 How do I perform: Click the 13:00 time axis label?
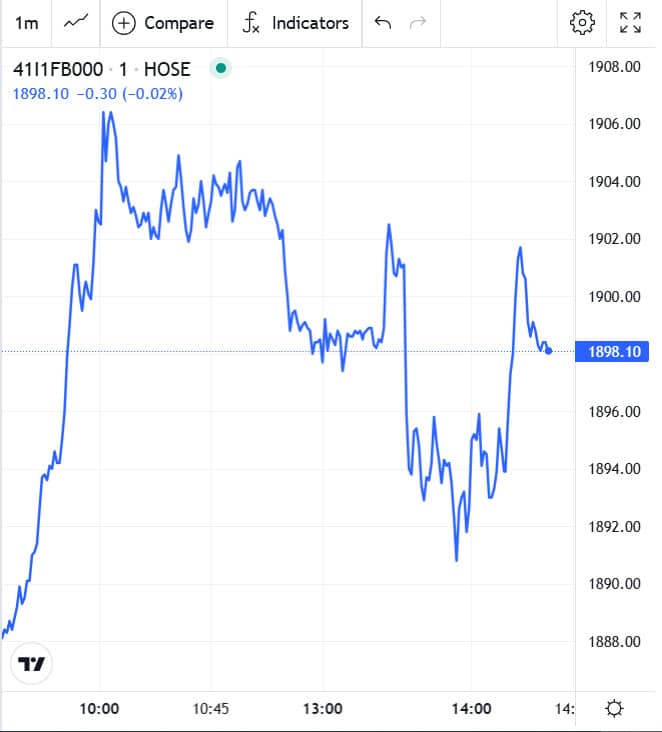point(322,709)
